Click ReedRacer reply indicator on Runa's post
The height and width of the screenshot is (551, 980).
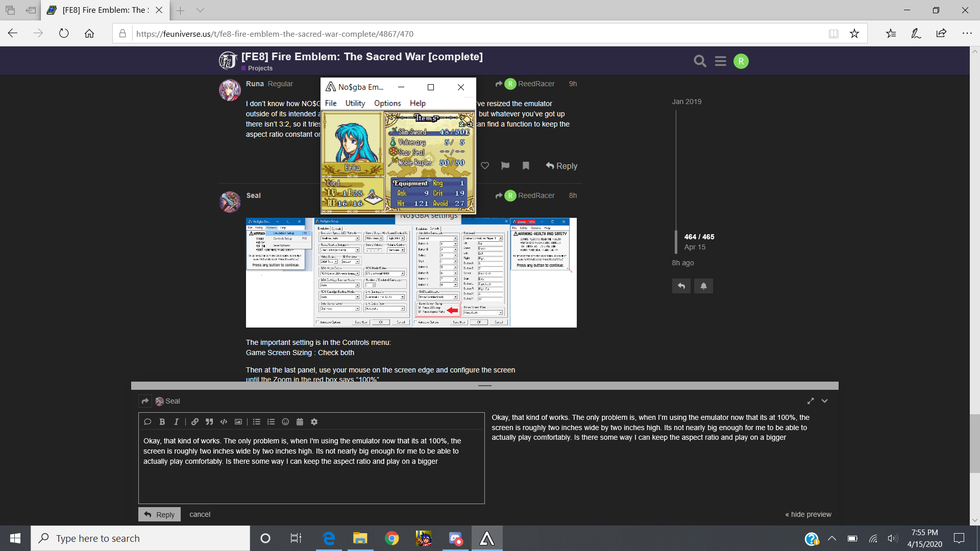click(x=525, y=84)
